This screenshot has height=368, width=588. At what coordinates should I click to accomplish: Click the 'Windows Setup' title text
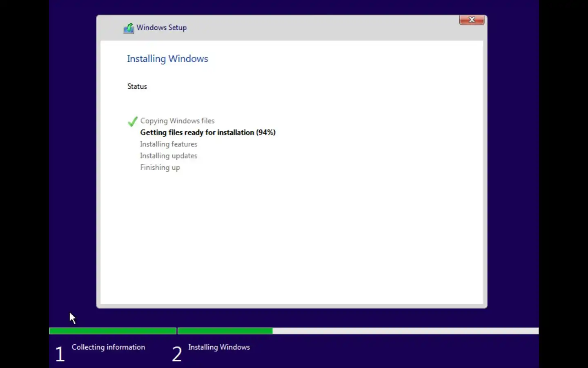coord(162,27)
